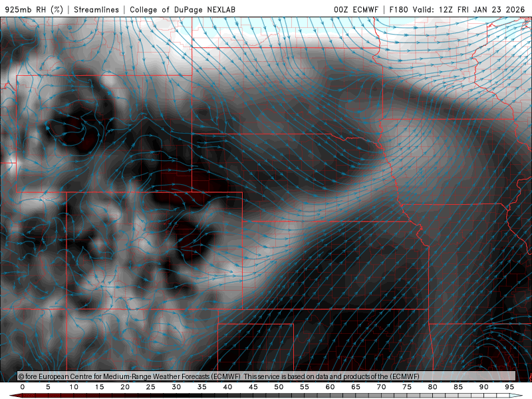Click the 5 value on color scale
This screenshot has height=399, width=532.
point(48,387)
